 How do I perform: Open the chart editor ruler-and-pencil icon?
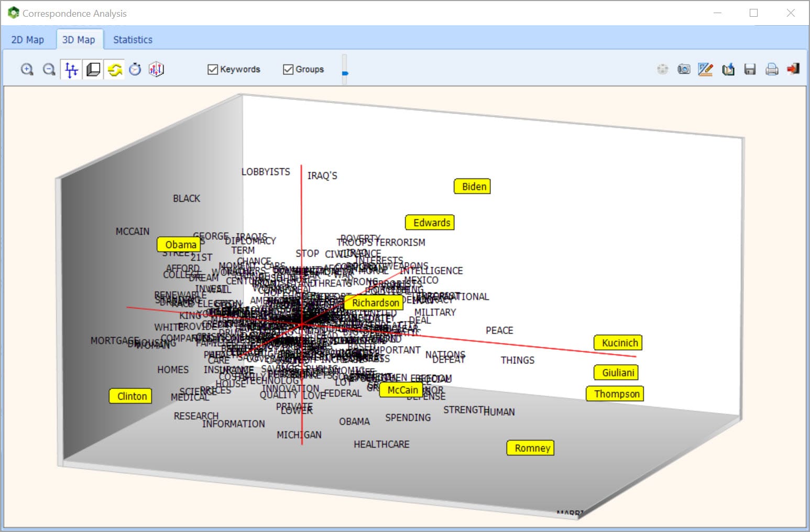point(705,69)
